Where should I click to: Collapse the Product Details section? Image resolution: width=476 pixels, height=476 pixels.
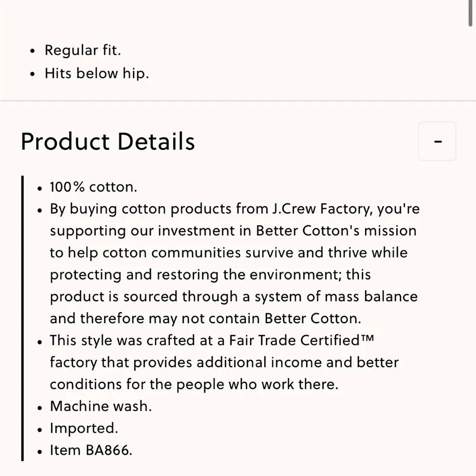pyautogui.click(x=437, y=141)
